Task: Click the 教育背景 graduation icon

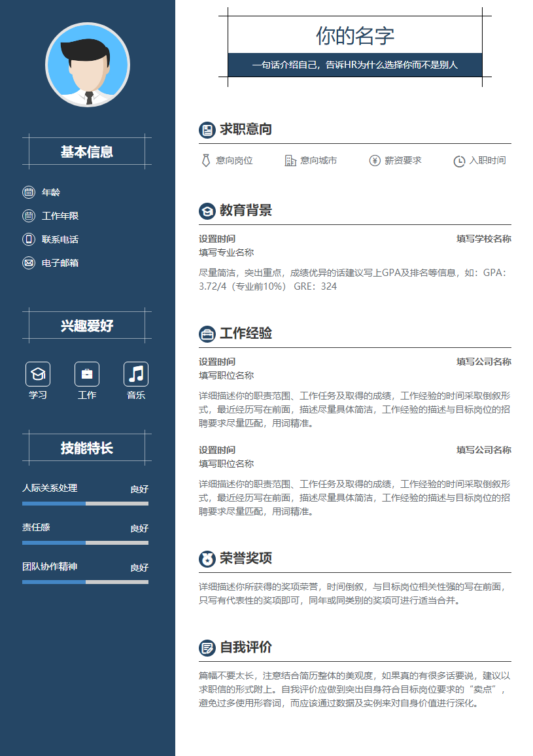Action: pyautogui.click(x=207, y=211)
